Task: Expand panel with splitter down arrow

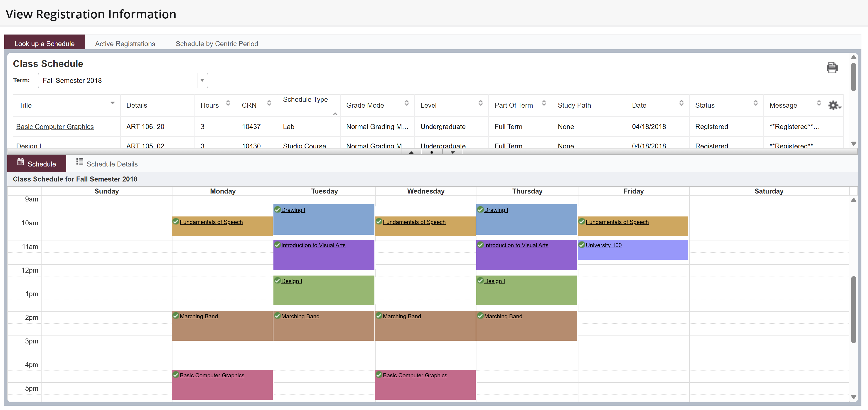Action: point(452,152)
